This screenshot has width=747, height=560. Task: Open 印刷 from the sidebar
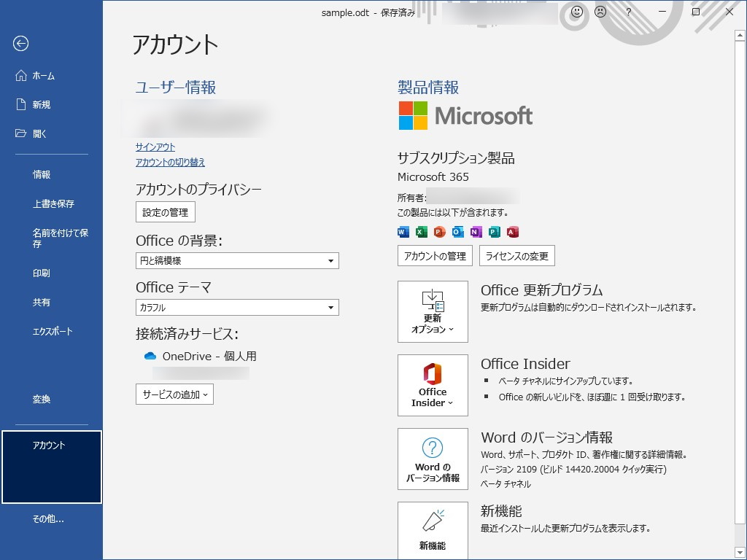[x=40, y=273]
